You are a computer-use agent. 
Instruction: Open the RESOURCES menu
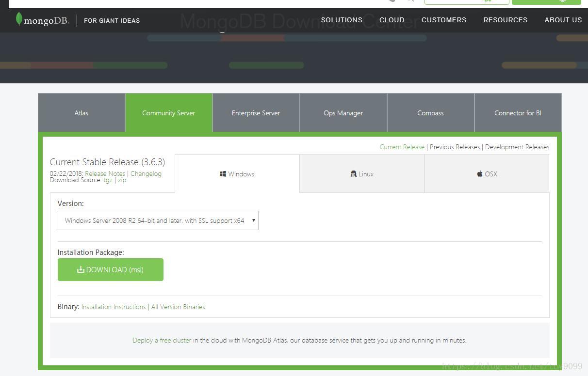pyautogui.click(x=505, y=20)
